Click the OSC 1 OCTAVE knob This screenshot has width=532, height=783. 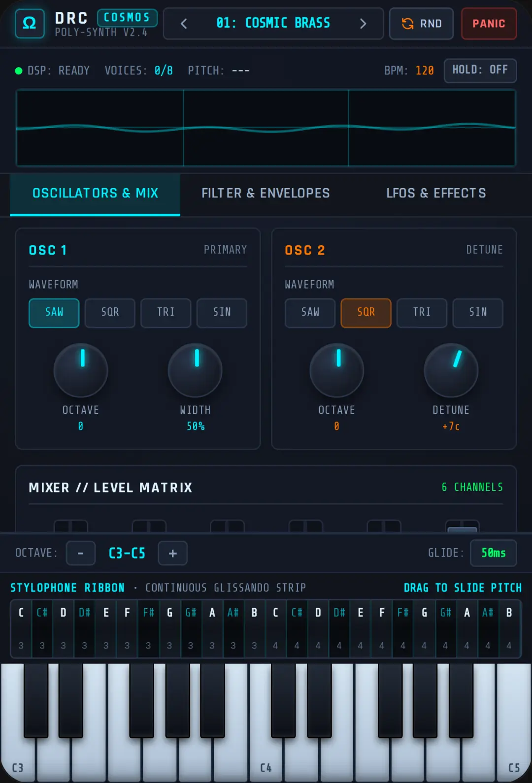81,370
